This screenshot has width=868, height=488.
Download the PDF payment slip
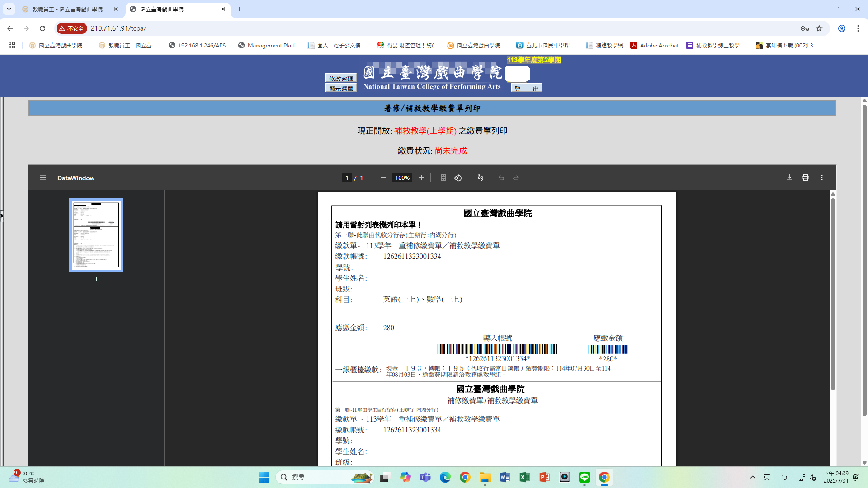[789, 178]
